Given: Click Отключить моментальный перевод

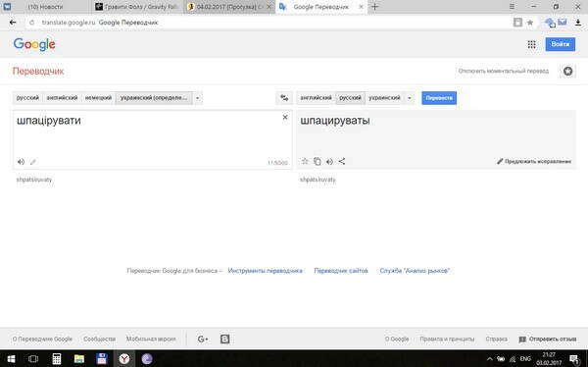Looking at the screenshot, I should pos(504,71).
